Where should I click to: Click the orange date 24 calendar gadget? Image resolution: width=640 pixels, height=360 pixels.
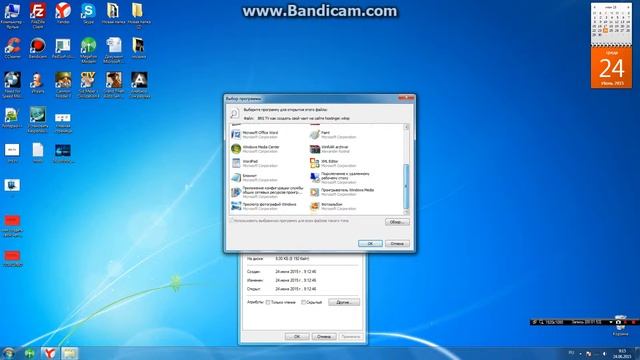click(611, 68)
